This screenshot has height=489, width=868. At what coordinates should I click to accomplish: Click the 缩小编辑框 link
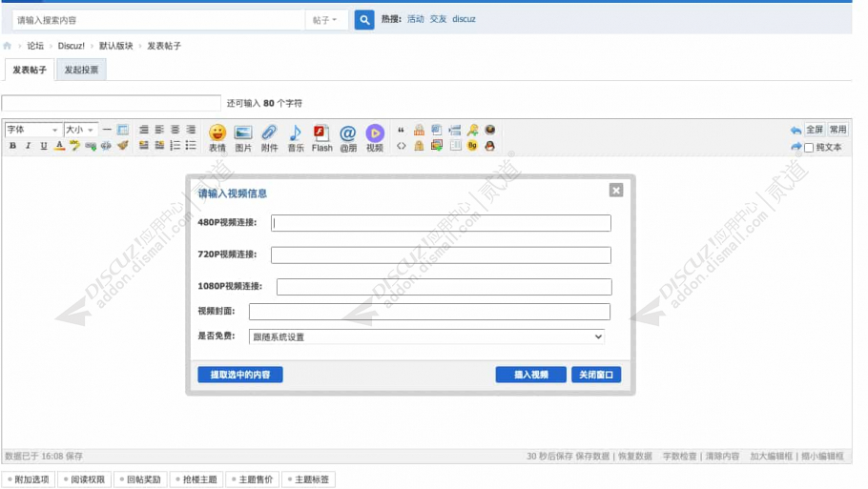(822, 457)
